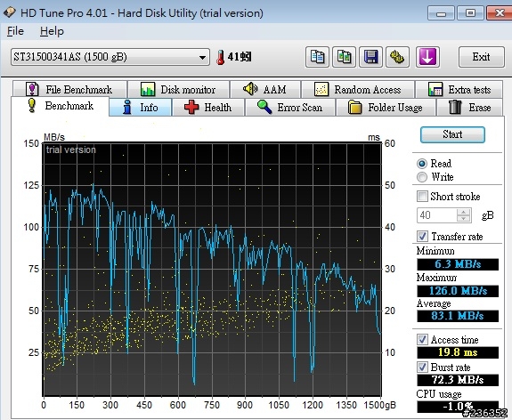This screenshot has width=512, height=420.
Task: Uncheck the Transfer rate checkbox
Action: tap(422, 236)
